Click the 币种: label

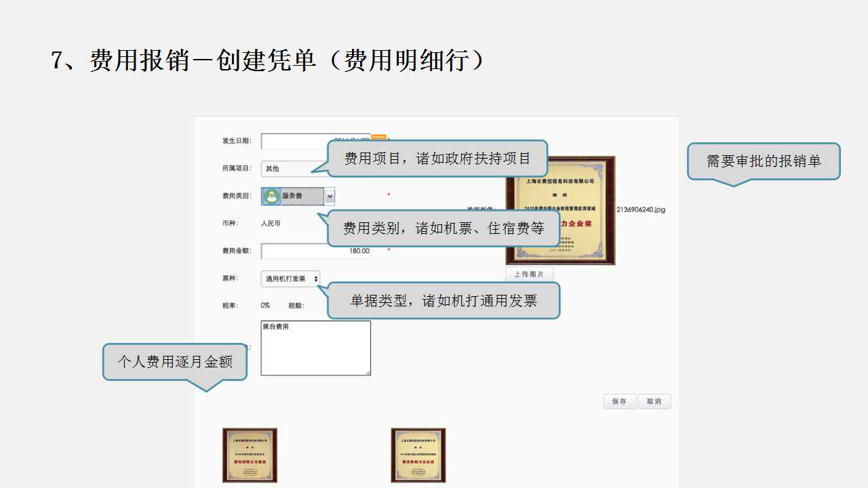click(230, 223)
